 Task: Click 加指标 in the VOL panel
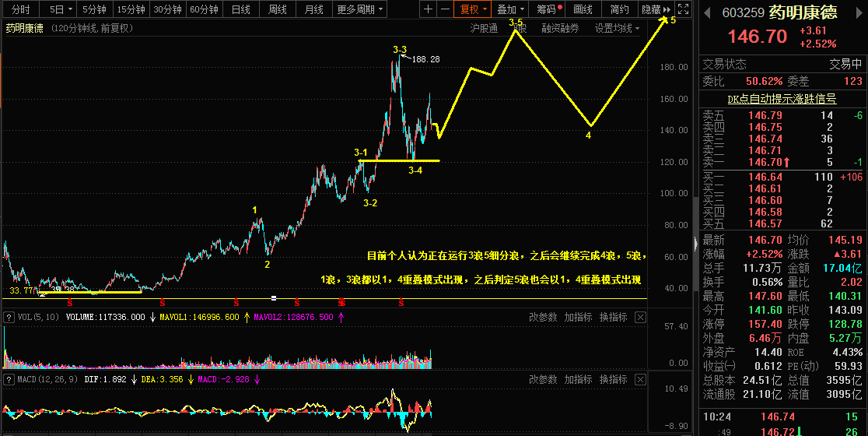point(578,318)
